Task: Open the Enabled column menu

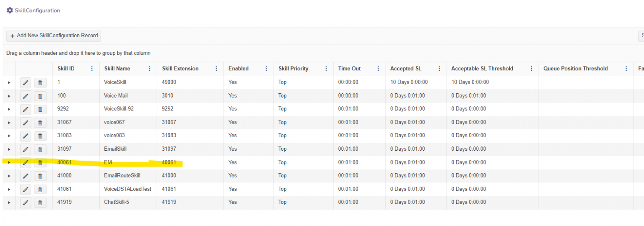Action: [x=266, y=69]
